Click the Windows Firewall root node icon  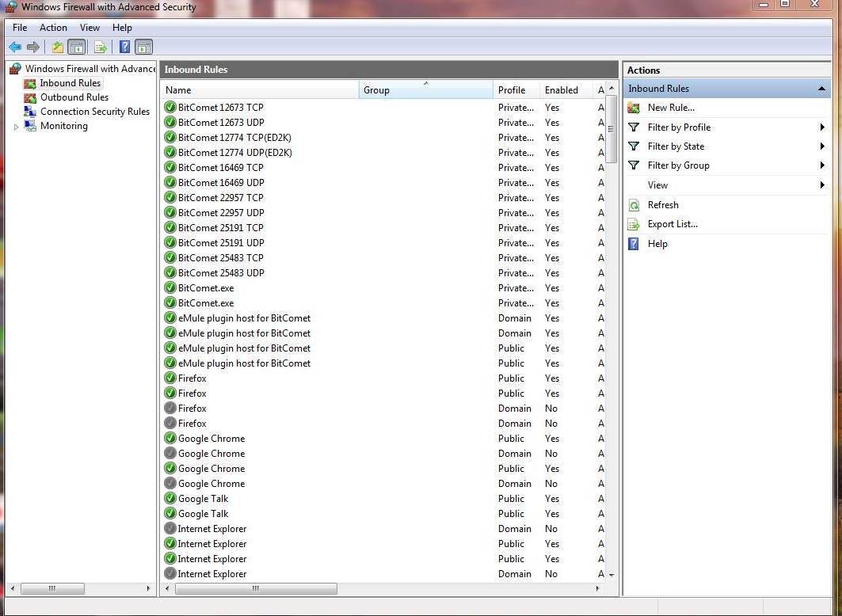[16, 69]
